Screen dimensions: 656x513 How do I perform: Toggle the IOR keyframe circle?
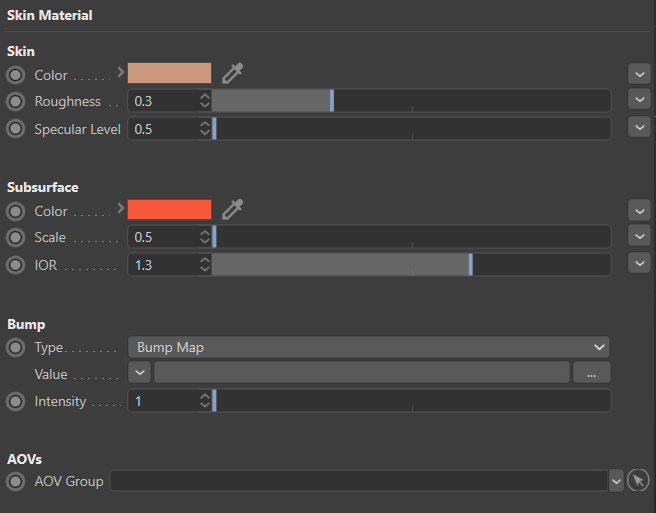15,265
